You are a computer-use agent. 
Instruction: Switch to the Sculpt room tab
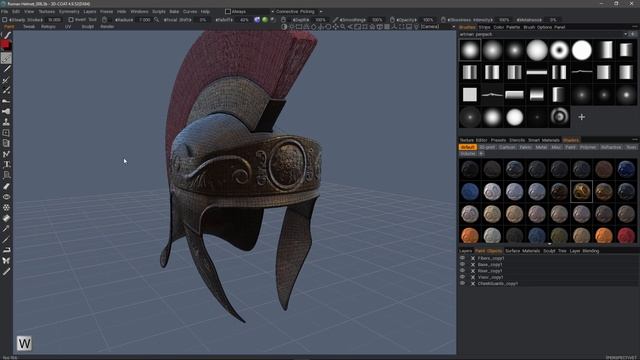point(87,27)
